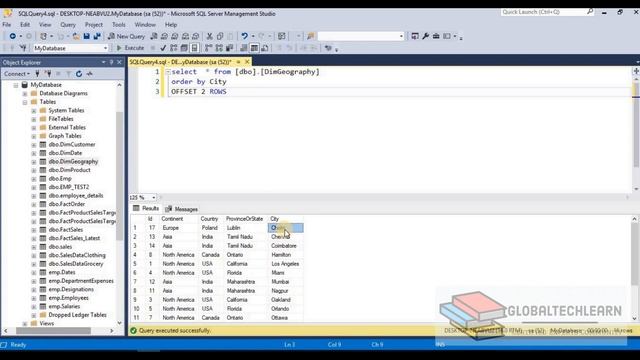
Task: Refresh the Object Explorer tree
Action: pos(79,74)
